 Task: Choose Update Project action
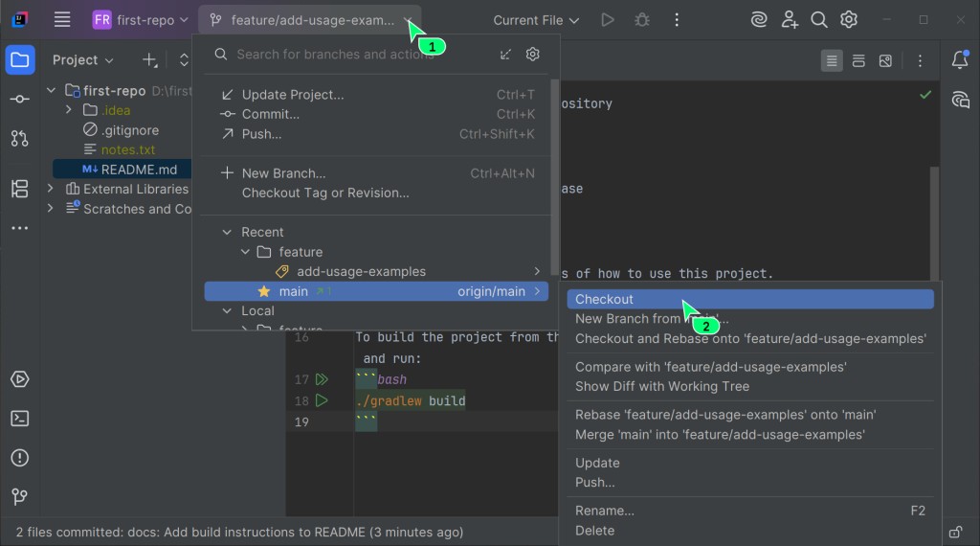tap(377, 95)
